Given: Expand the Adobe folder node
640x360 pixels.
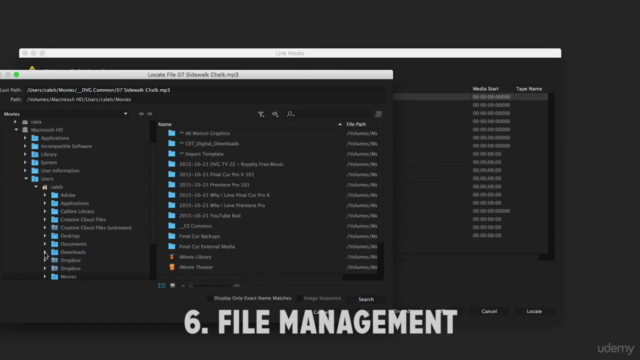Looking at the screenshot, I should coord(45,195).
